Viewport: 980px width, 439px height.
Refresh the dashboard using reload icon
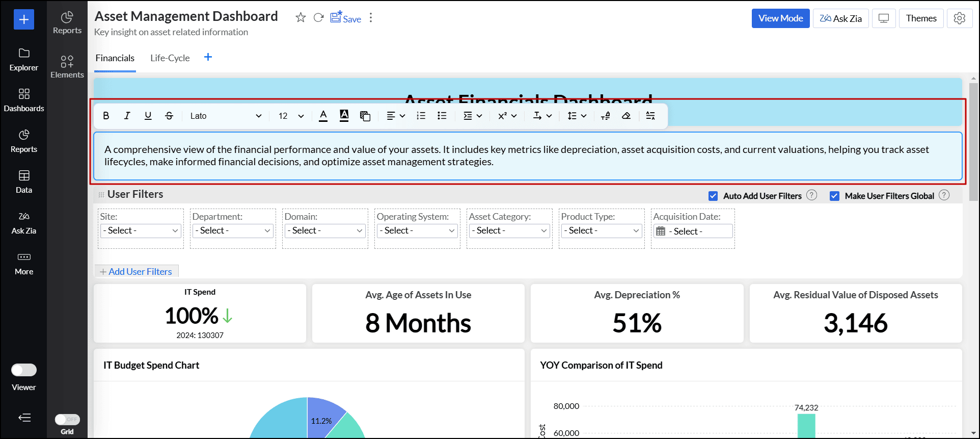pyautogui.click(x=318, y=18)
